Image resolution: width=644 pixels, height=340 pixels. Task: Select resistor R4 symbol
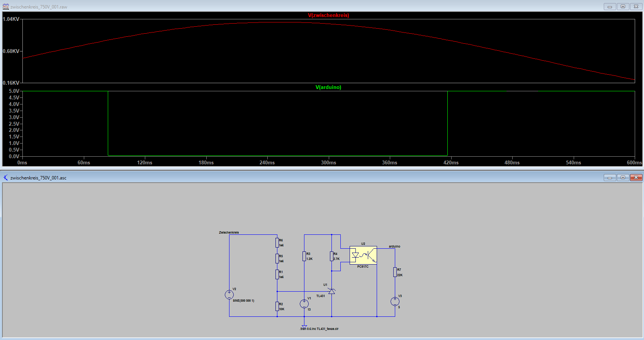pyautogui.click(x=331, y=256)
